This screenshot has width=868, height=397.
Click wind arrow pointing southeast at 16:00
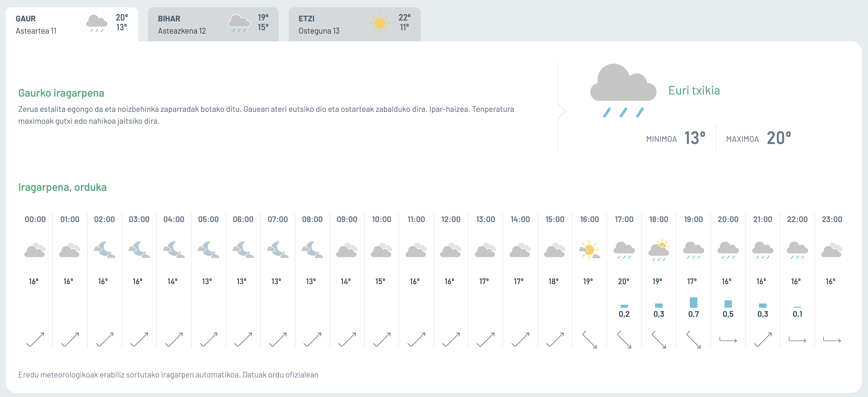590,339
